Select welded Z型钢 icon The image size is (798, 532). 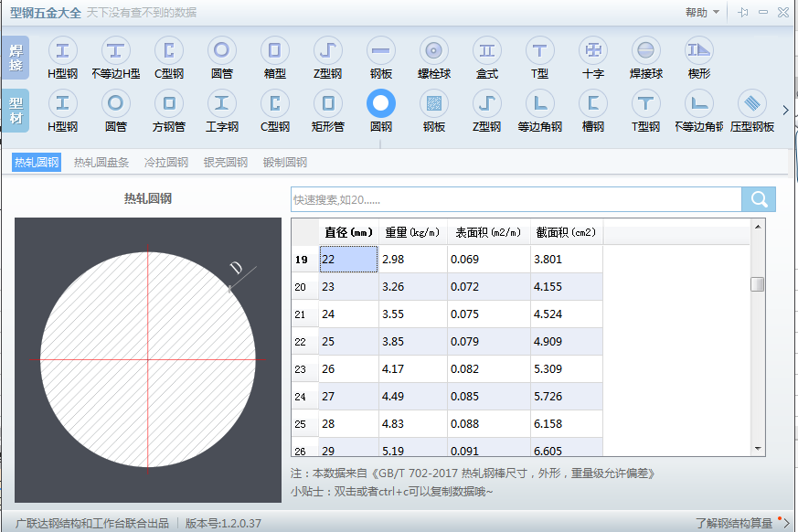(x=328, y=50)
